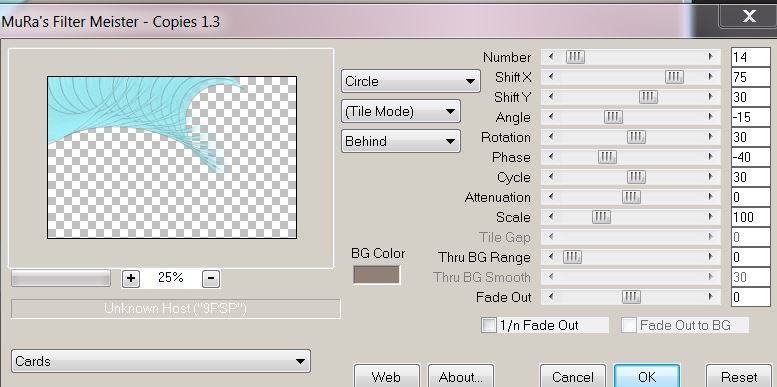Screen dimensions: 777x387
Task: Click right arrow of Scale slider
Action: (711, 217)
